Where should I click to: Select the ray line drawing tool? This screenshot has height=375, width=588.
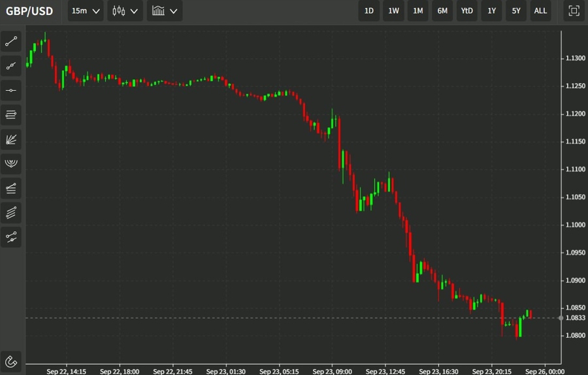click(x=11, y=66)
